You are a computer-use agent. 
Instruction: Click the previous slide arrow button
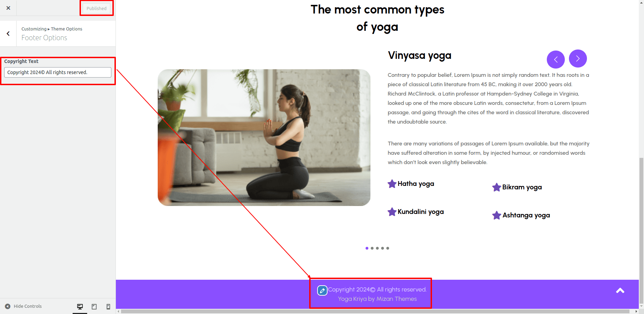click(x=555, y=60)
